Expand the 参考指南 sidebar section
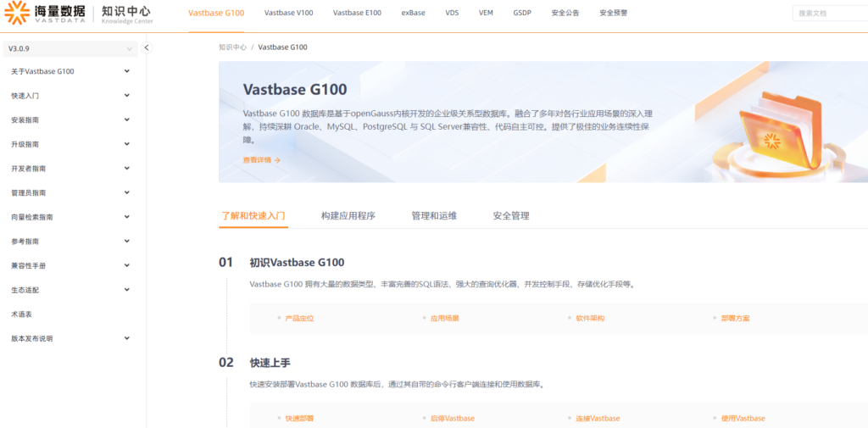868x428 pixels. (x=70, y=242)
